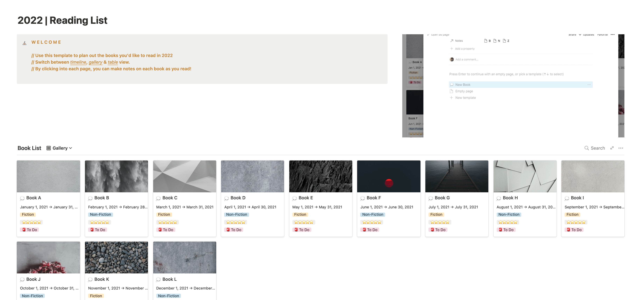This screenshot has width=644, height=300.
Task: Set the star rating on Book A
Action: tap(31, 222)
